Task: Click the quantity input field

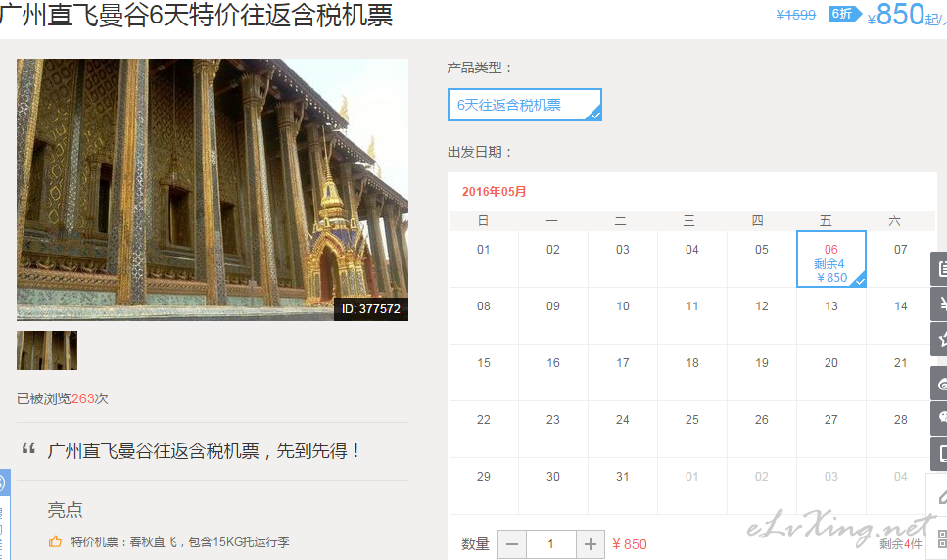Action: pos(550,544)
